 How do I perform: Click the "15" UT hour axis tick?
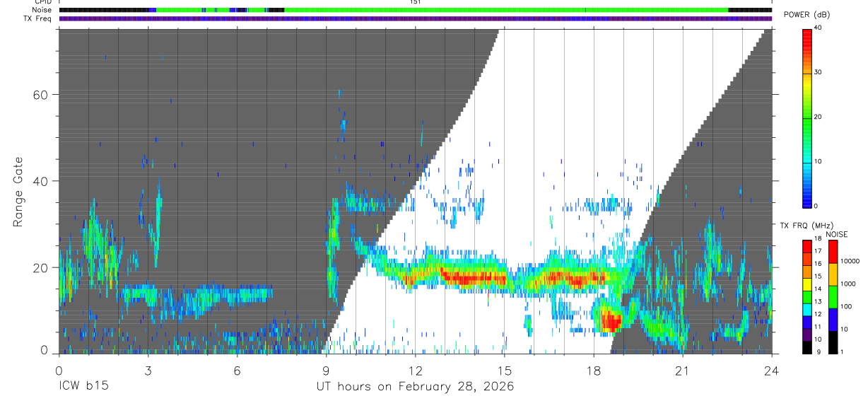coord(504,370)
